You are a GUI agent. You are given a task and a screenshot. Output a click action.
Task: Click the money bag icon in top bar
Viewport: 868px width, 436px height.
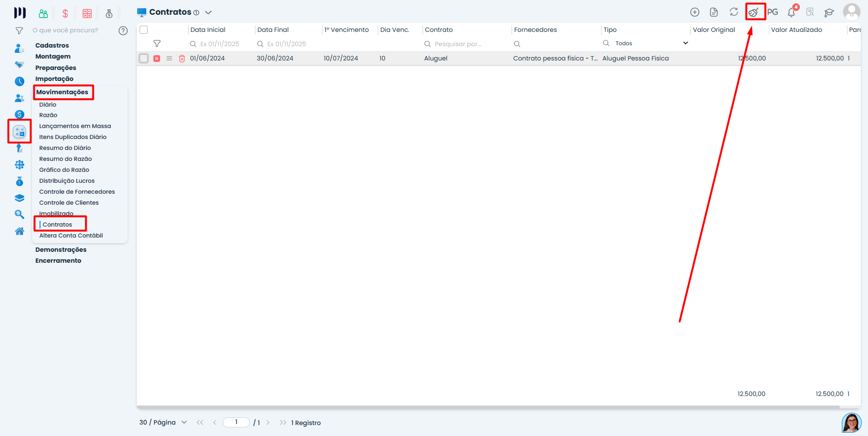(109, 13)
